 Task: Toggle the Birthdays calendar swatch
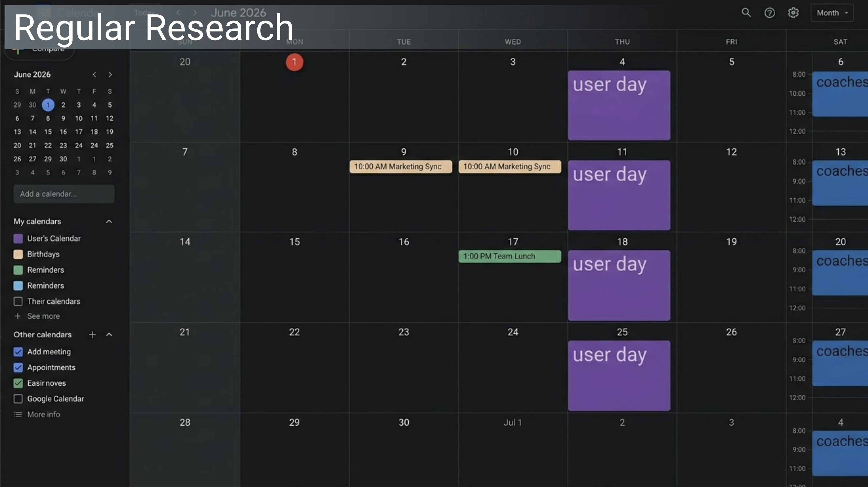(x=18, y=254)
